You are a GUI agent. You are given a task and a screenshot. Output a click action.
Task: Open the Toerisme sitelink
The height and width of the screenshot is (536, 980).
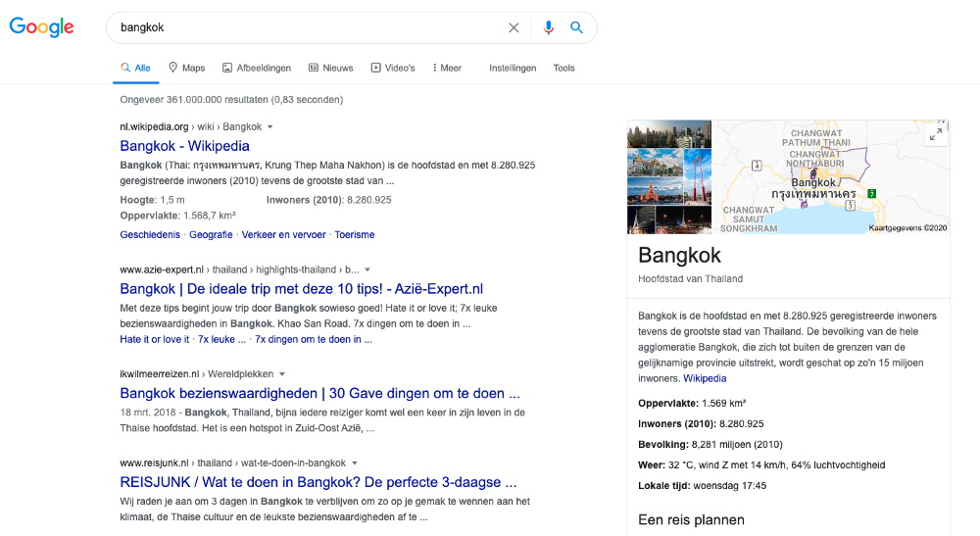pos(355,235)
